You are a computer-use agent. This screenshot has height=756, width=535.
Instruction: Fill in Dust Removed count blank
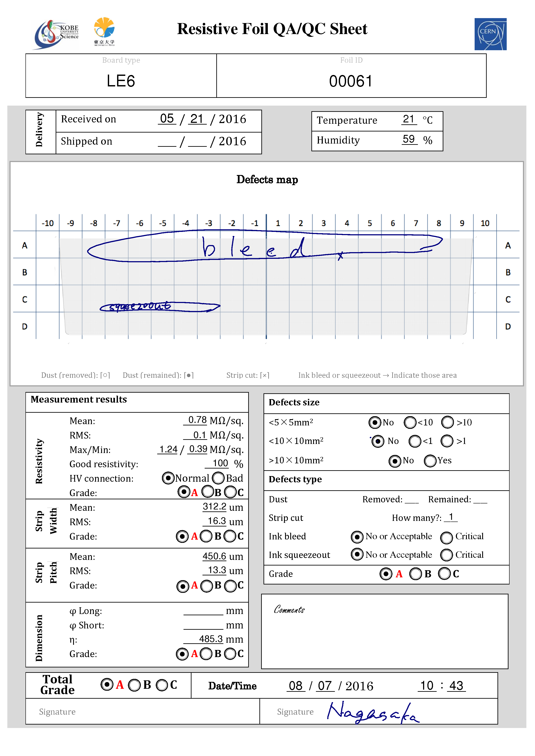click(x=411, y=500)
